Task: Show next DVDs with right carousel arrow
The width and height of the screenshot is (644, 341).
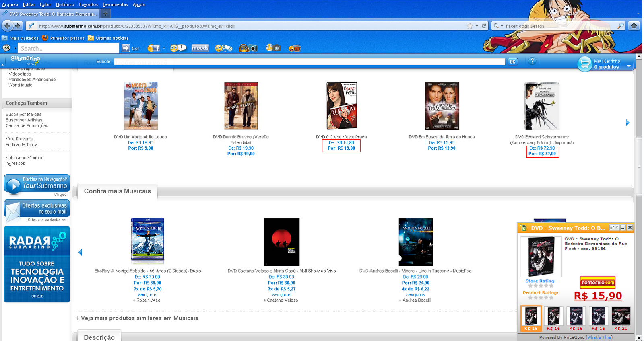Action: (627, 123)
